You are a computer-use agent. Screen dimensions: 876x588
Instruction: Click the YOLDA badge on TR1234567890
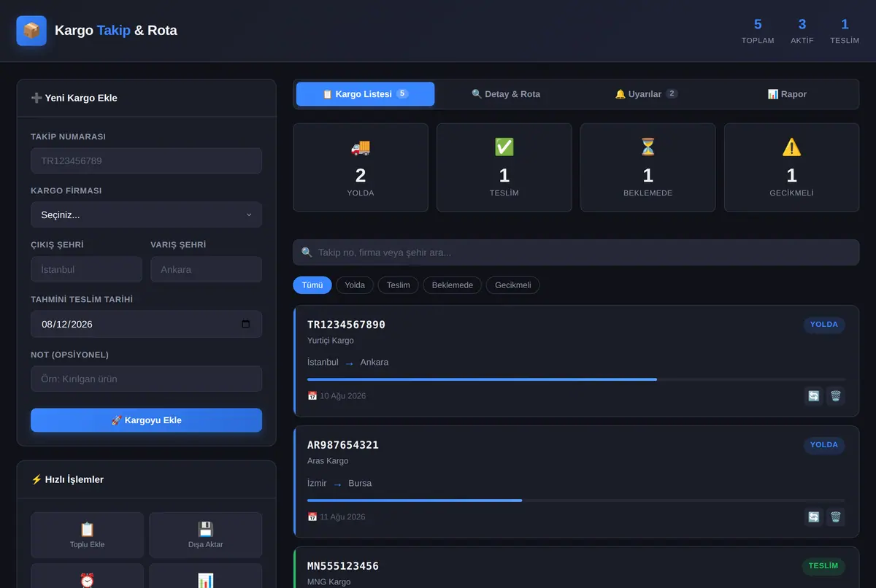point(824,325)
